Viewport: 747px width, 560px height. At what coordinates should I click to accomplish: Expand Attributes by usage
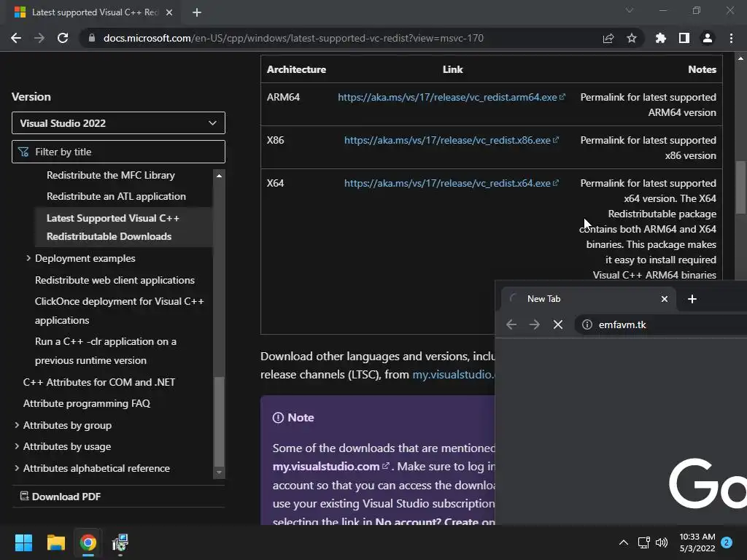tap(17, 446)
